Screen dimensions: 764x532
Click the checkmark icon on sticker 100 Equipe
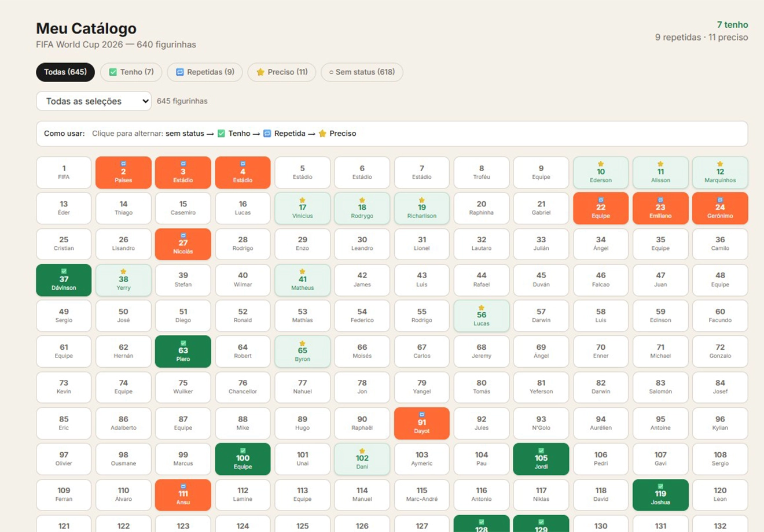pos(243,450)
